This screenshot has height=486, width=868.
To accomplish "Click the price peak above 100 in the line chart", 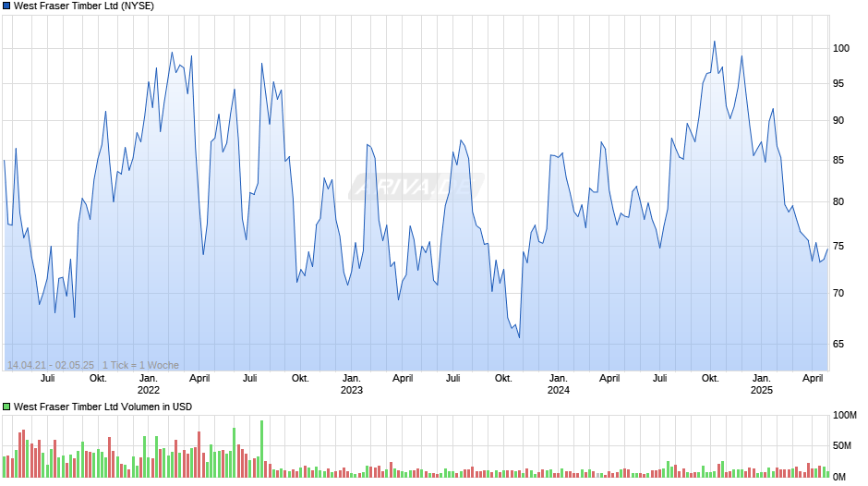I will pyautogui.click(x=714, y=42).
